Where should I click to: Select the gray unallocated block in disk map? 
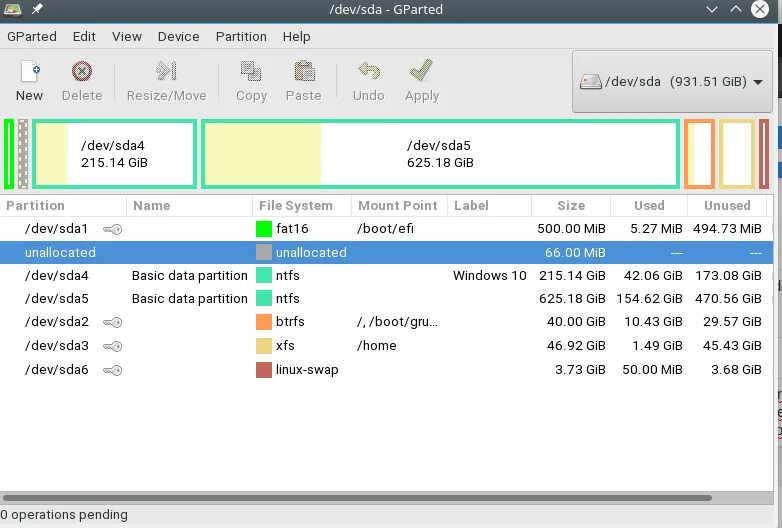tap(23, 154)
